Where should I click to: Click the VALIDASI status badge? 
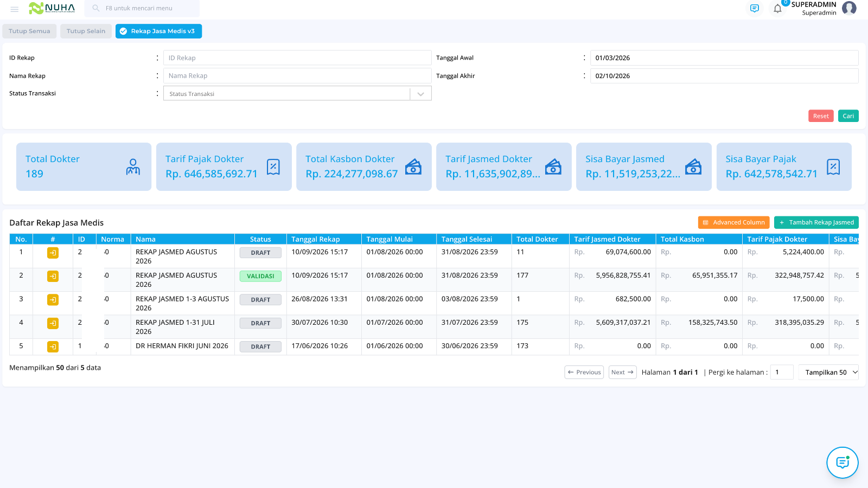click(x=260, y=276)
